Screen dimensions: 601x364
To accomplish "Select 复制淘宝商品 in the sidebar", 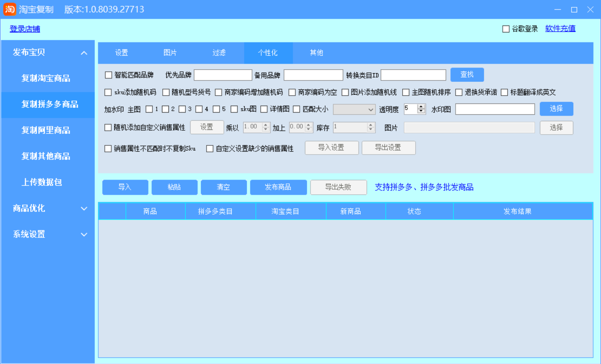I will click(x=46, y=78).
